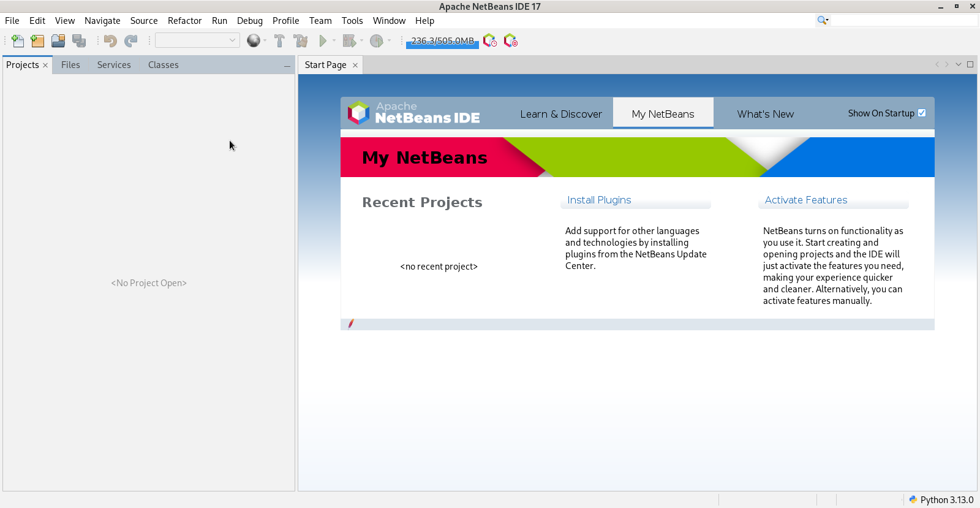Open the Window menu
Screen dimensions: 980x508
click(x=389, y=21)
